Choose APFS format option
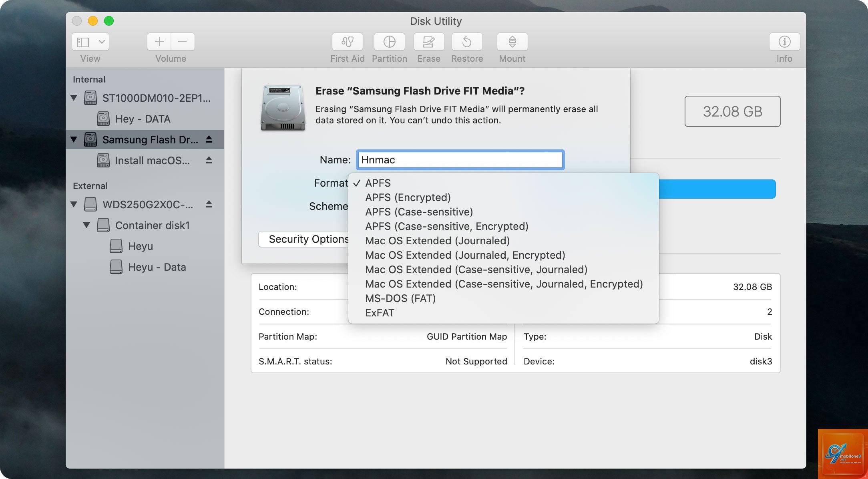The height and width of the screenshot is (479, 868). [504, 183]
